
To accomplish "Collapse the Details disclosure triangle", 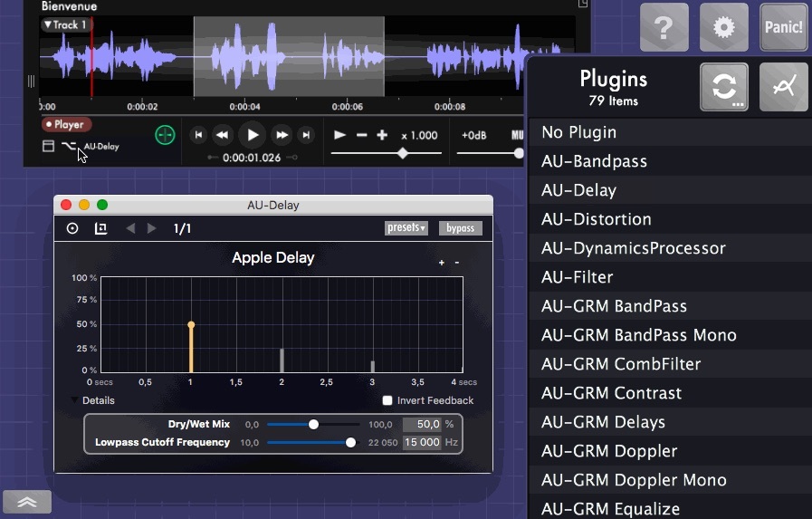I will (74, 400).
